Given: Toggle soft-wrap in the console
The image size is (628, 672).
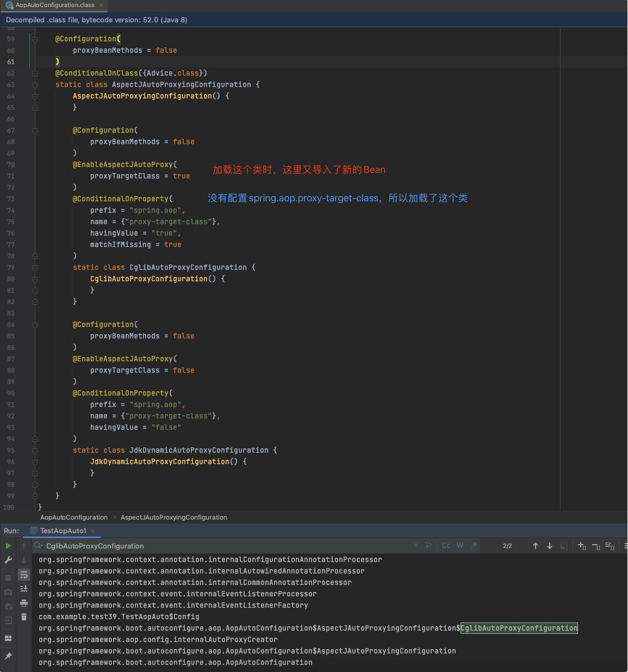Looking at the screenshot, I should [24, 575].
